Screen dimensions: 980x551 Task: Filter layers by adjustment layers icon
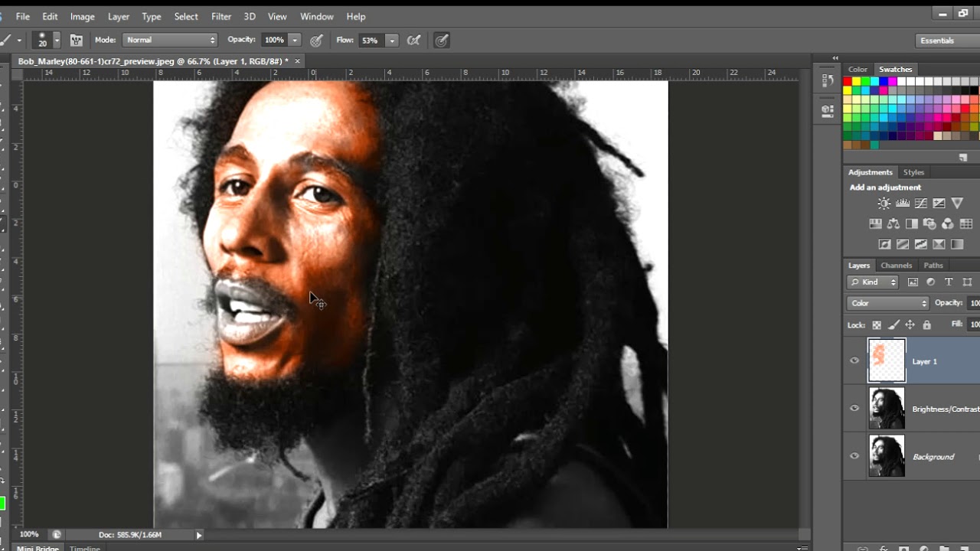click(931, 282)
